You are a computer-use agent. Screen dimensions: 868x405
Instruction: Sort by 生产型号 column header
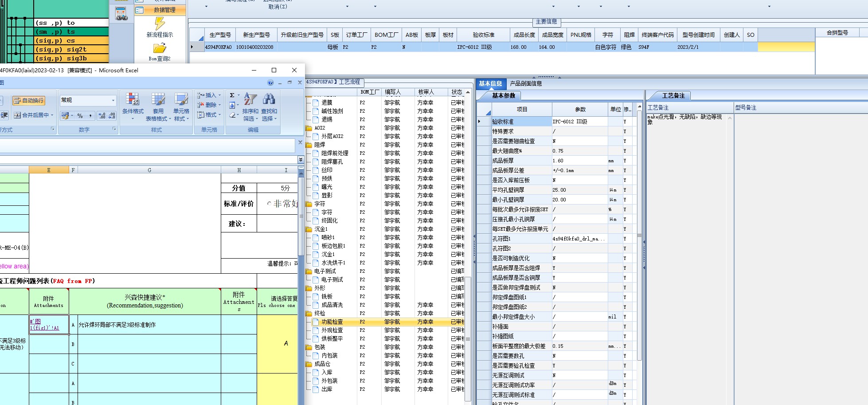point(220,35)
